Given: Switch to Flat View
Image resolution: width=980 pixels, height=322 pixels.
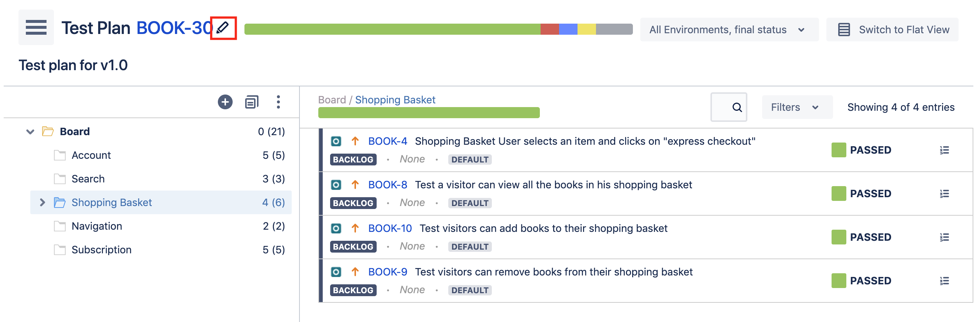Looking at the screenshot, I should (x=892, y=30).
